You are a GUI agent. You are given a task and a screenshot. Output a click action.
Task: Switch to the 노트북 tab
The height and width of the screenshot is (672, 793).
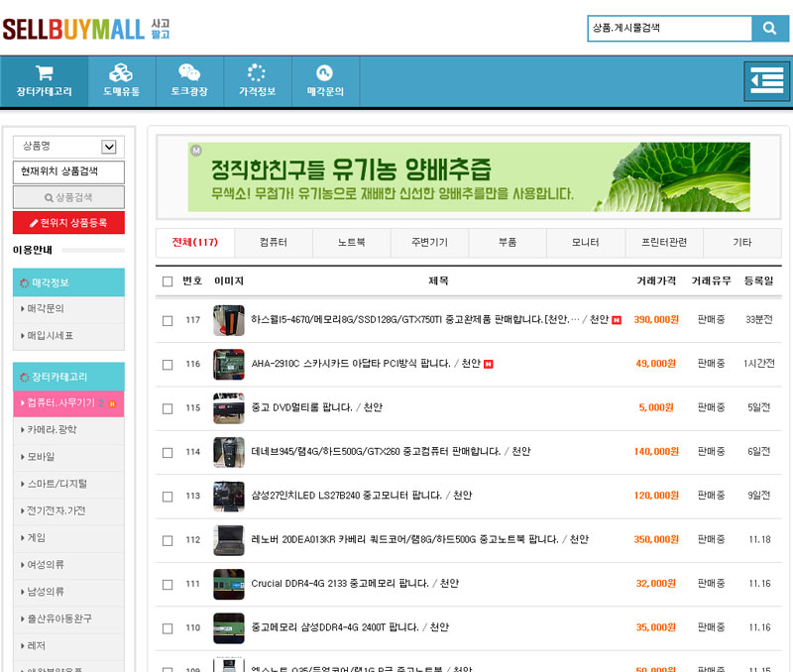(351, 243)
